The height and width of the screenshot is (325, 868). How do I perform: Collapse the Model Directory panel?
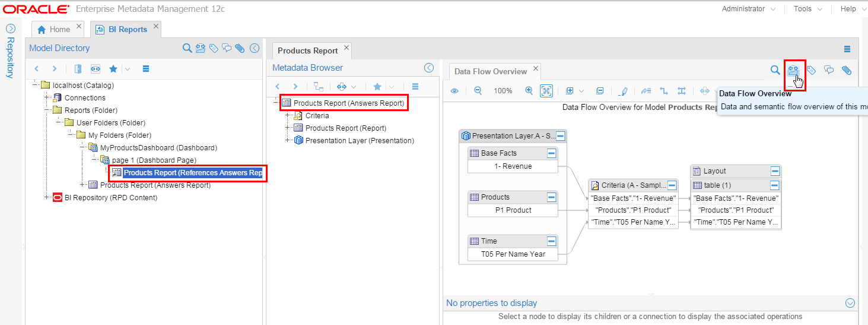click(255, 48)
